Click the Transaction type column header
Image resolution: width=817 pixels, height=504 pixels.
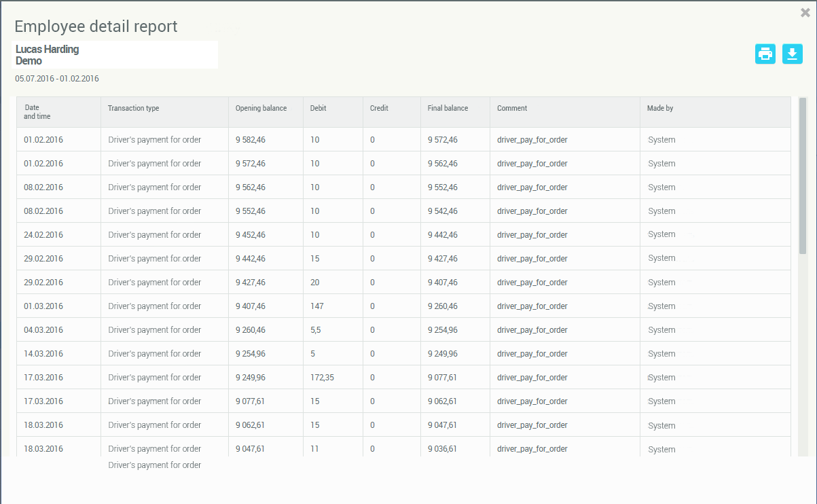tap(133, 108)
